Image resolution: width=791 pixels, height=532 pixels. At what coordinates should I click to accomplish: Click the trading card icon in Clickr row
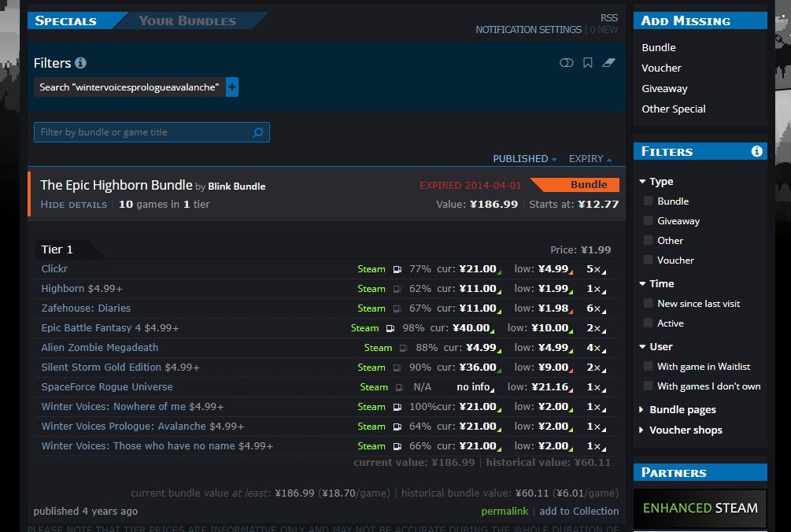[397, 269]
